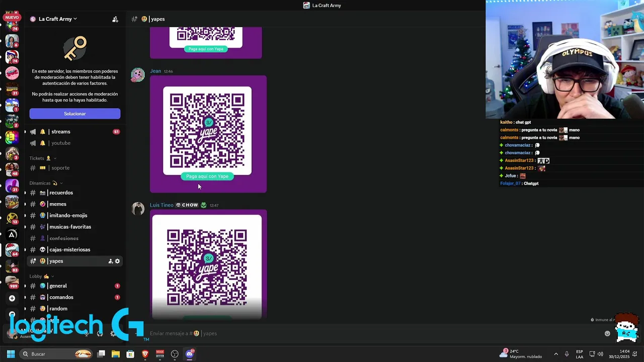Show hidden system tray icons

[556, 354]
